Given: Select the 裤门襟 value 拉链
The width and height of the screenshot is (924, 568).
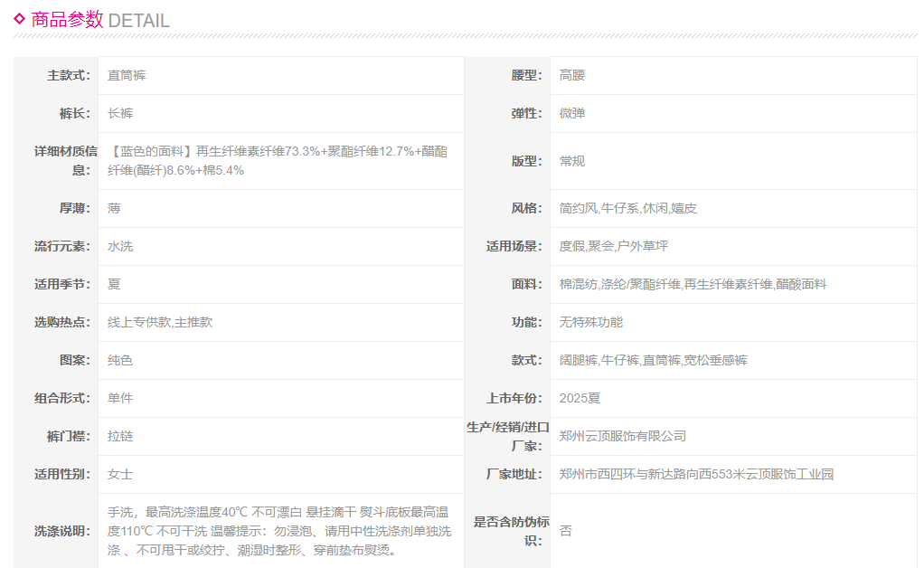Looking at the screenshot, I should point(120,436).
